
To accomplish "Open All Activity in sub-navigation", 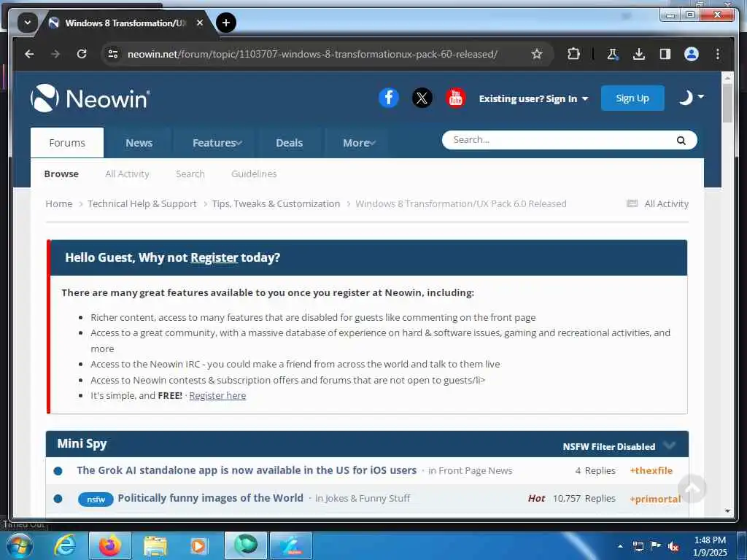I will point(127,174).
